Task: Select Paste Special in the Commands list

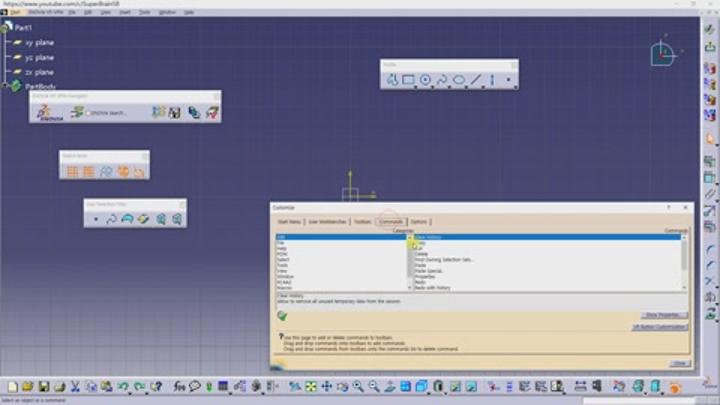Action: click(x=428, y=271)
